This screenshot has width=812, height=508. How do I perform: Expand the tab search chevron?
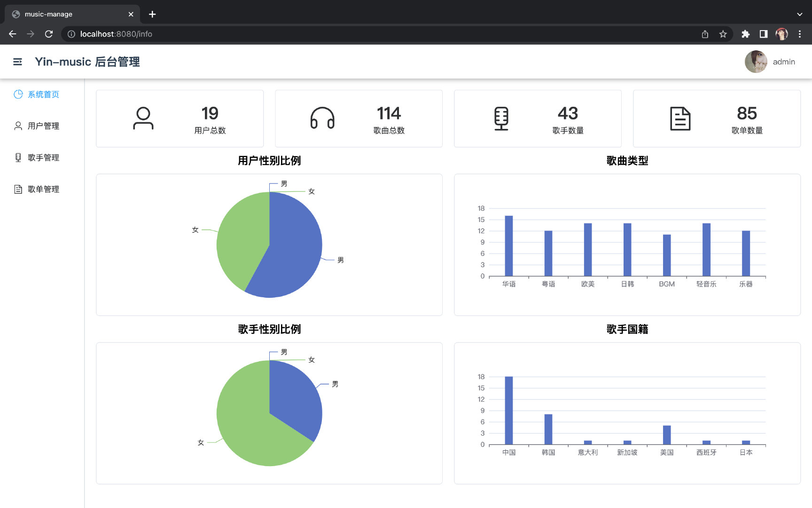800,14
